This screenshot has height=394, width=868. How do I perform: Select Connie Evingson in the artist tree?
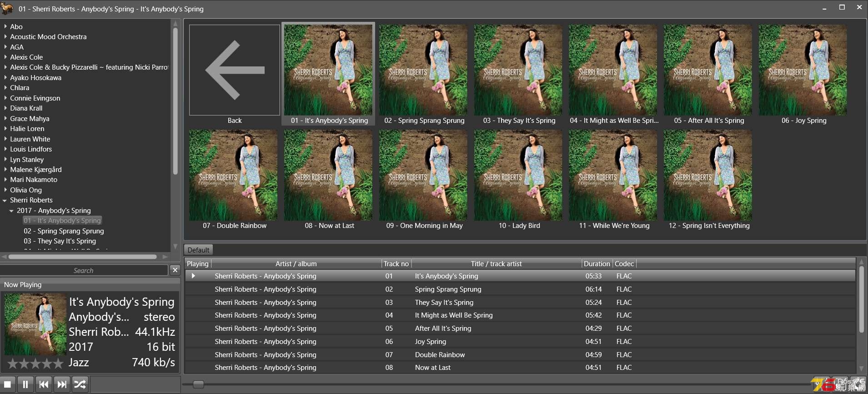(x=35, y=98)
